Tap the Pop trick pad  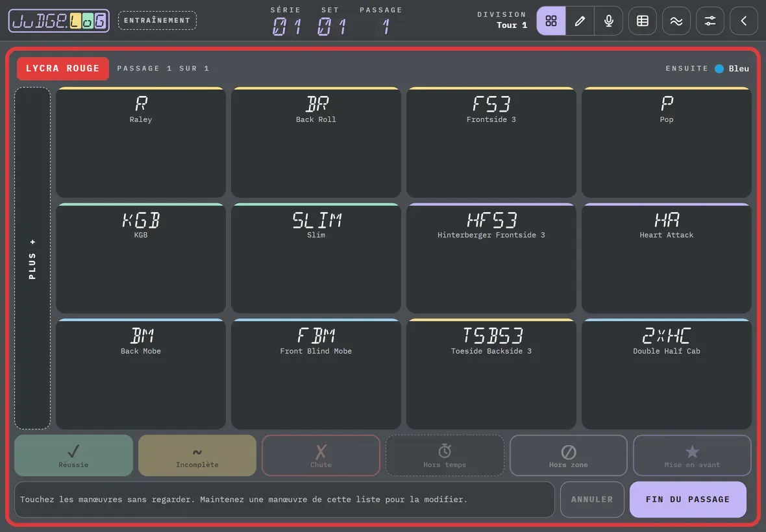coord(666,143)
